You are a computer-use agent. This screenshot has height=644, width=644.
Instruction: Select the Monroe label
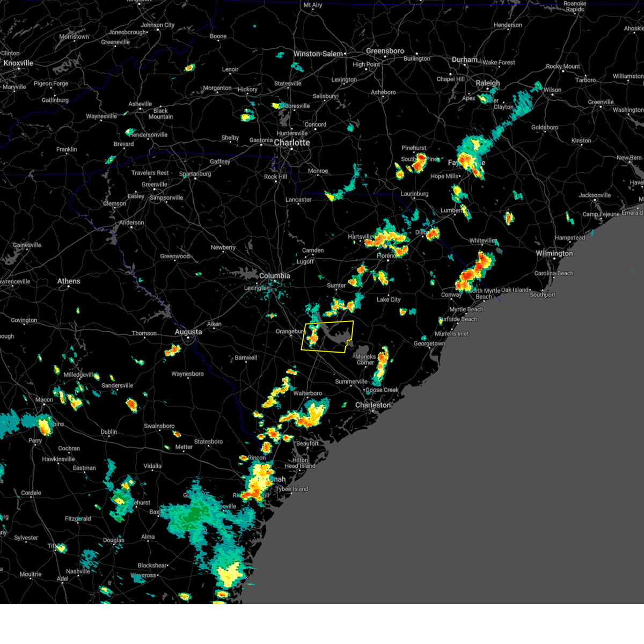(x=318, y=171)
